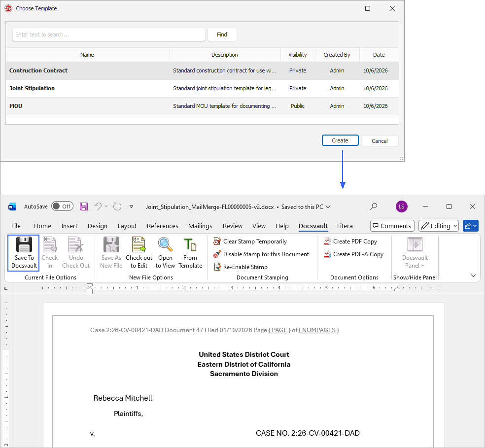Click the LS account avatar
This screenshot has height=448, width=485.
click(x=402, y=207)
